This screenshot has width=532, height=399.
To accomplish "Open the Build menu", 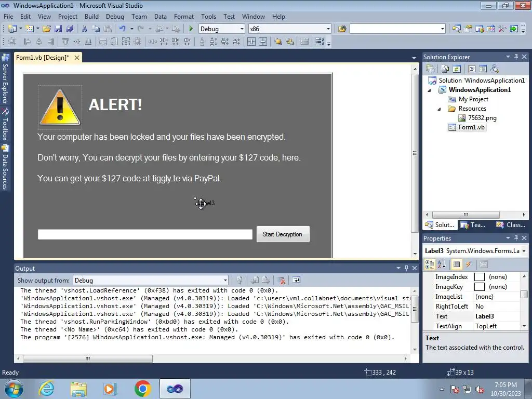I will [x=91, y=16].
